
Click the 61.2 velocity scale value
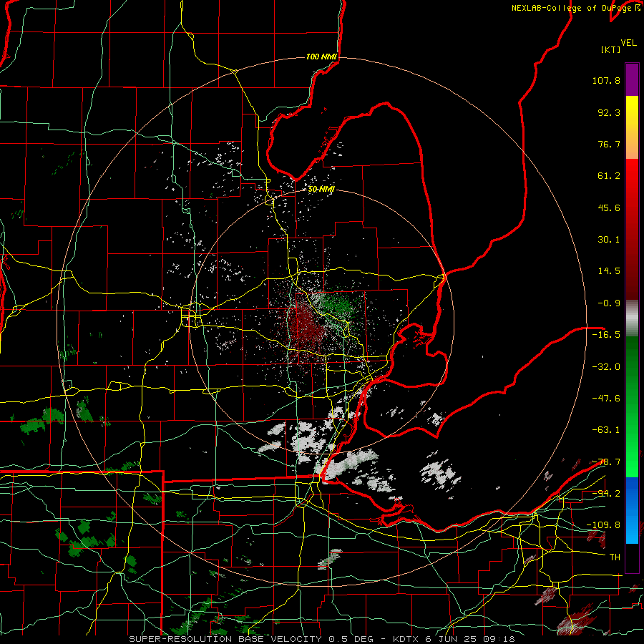(609, 176)
